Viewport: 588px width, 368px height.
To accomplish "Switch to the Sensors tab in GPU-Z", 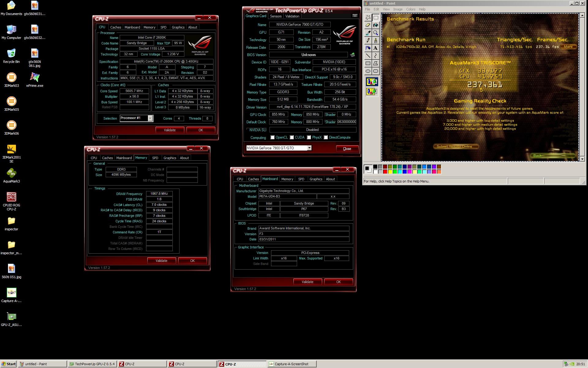I will pos(276,16).
